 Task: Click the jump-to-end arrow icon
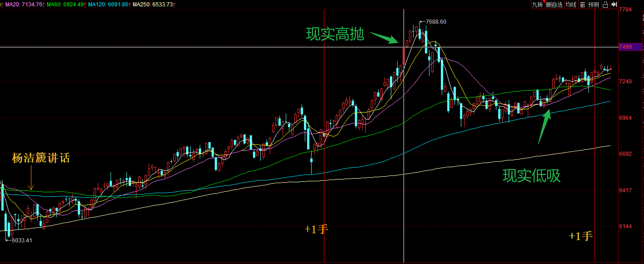(614, 5)
